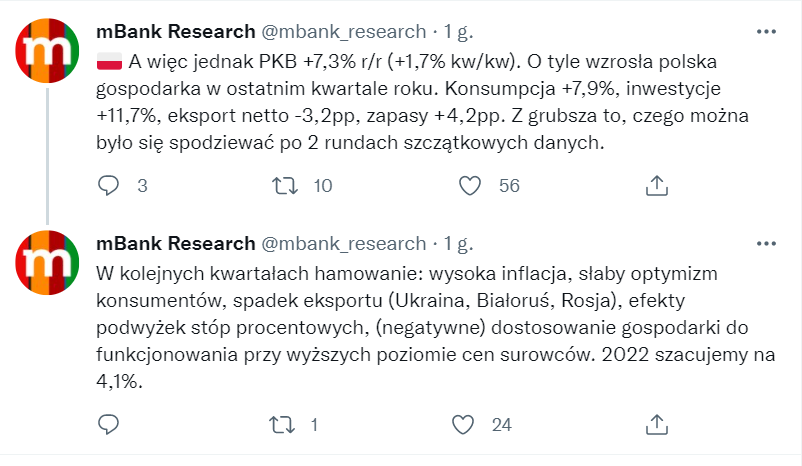
Task: Open second tweet's '1 g.' timestamp
Action: tap(458, 244)
